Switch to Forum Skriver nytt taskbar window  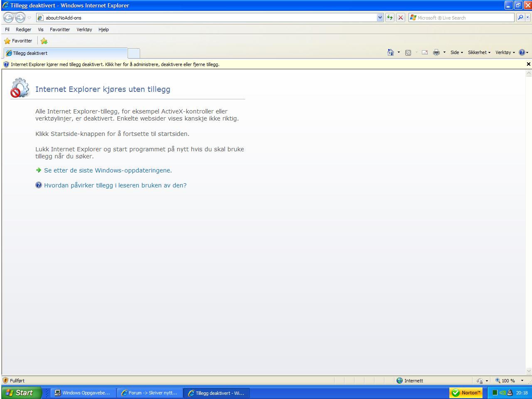tap(150, 393)
